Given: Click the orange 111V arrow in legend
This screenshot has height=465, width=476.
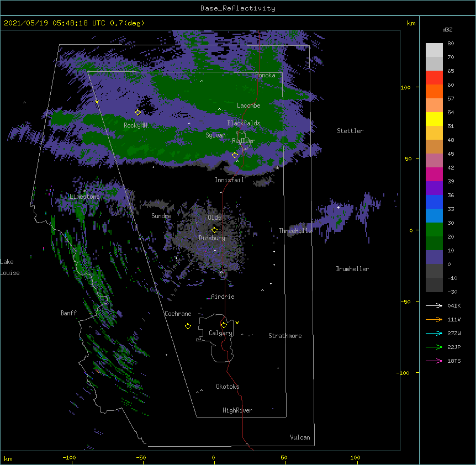Looking at the screenshot, I should (x=434, y=319).
